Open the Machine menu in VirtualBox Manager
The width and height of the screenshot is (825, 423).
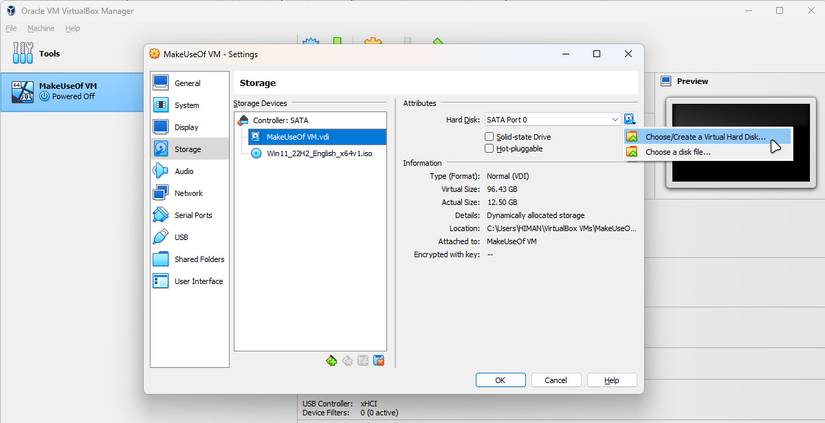[41, 28]
